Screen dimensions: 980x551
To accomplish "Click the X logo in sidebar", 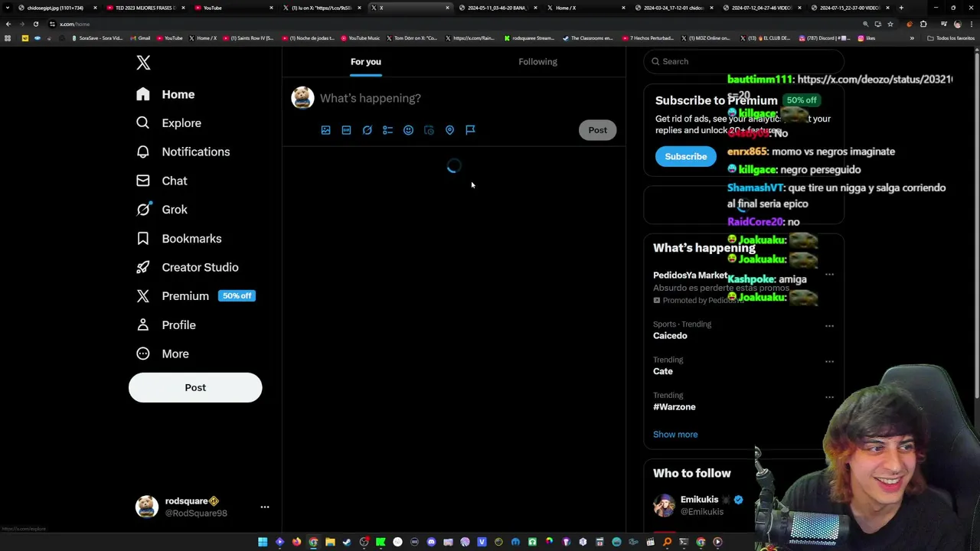I will (x=143, y=63).
